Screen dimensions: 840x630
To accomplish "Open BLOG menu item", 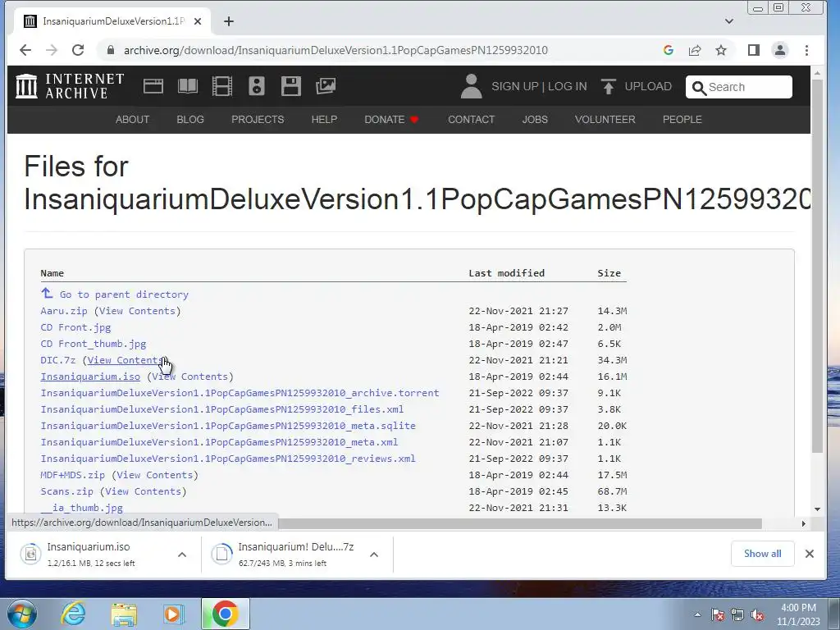I will (190, 120).
